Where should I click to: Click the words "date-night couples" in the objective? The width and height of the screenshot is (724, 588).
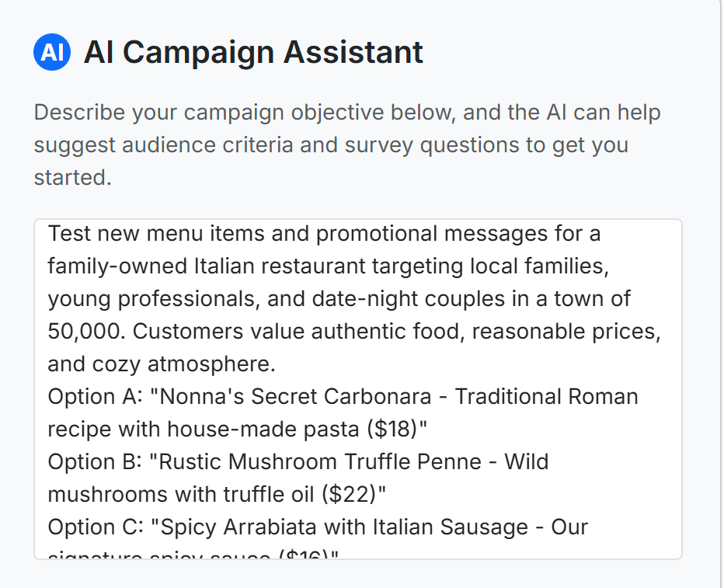click(x=409, y=299)
